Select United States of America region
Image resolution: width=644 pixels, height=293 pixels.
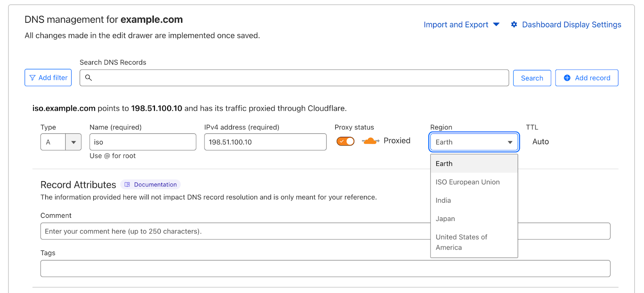tap(461, 242)
